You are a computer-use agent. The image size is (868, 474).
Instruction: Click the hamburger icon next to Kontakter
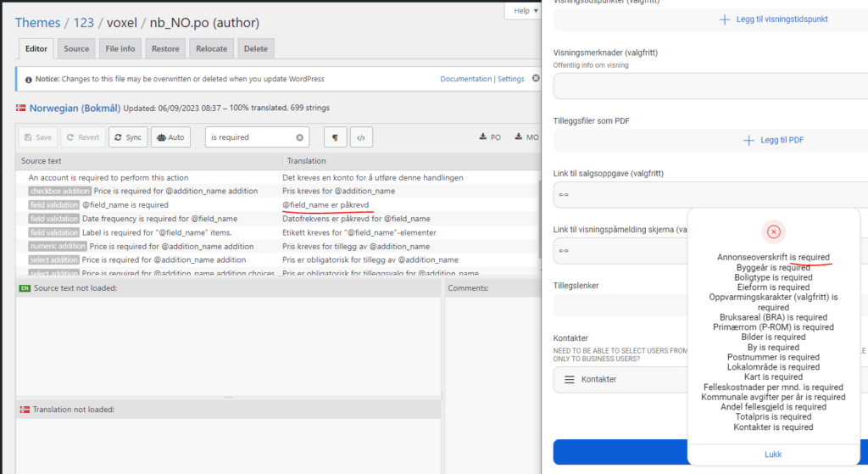tap(569, 379)
